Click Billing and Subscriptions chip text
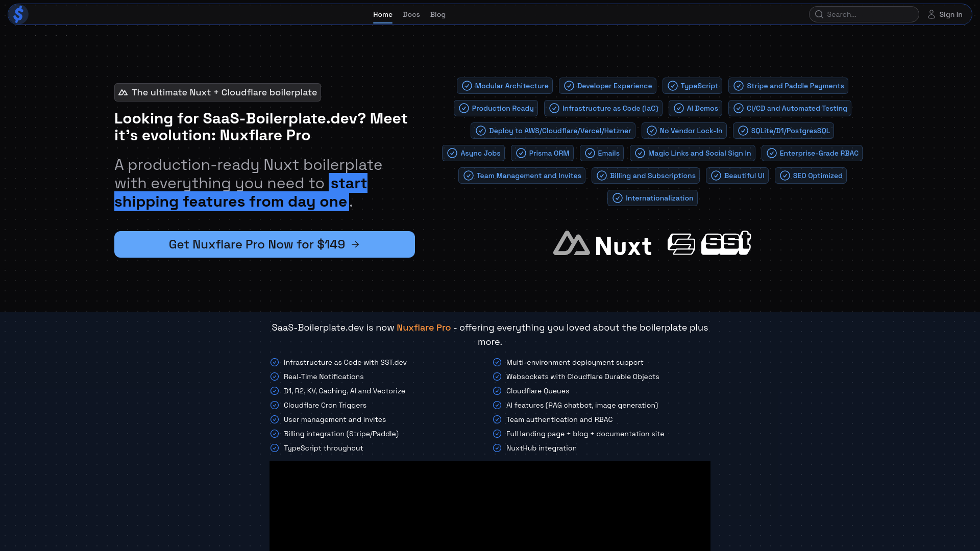This screenshot has width=980, height=551. pos(653,176)
